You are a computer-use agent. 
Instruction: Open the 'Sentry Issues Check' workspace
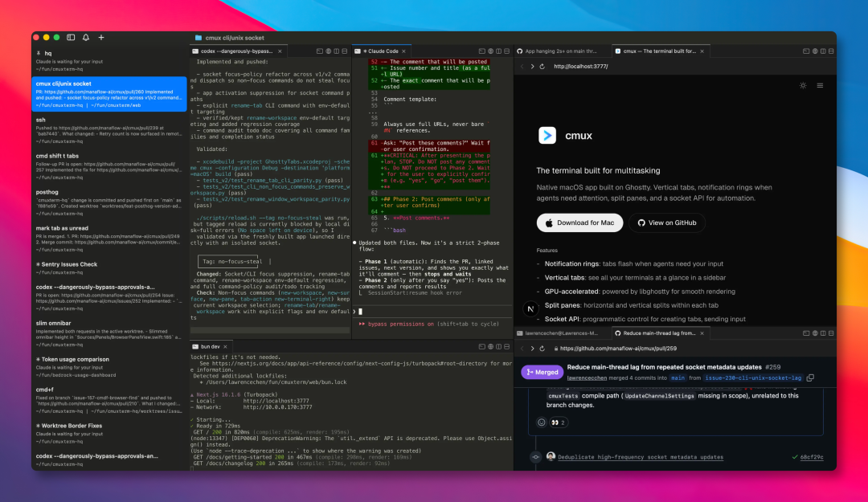coord(109,268)
